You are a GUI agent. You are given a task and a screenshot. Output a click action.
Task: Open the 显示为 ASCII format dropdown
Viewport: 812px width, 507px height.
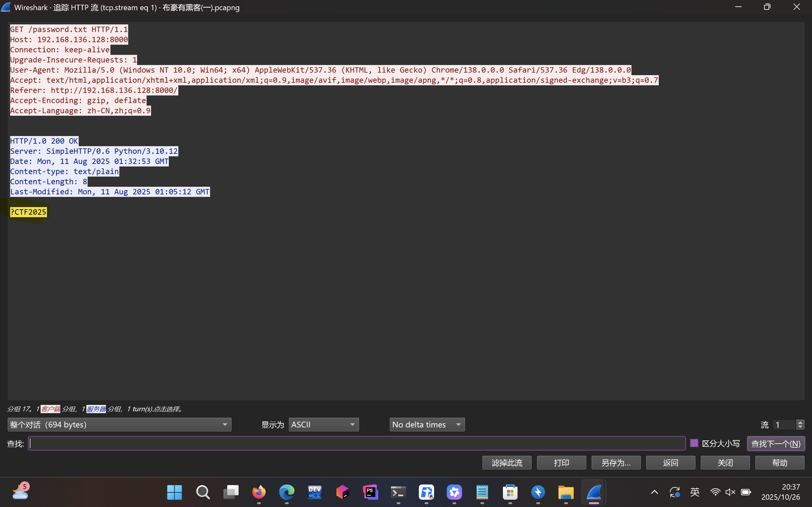pos(324,425)
